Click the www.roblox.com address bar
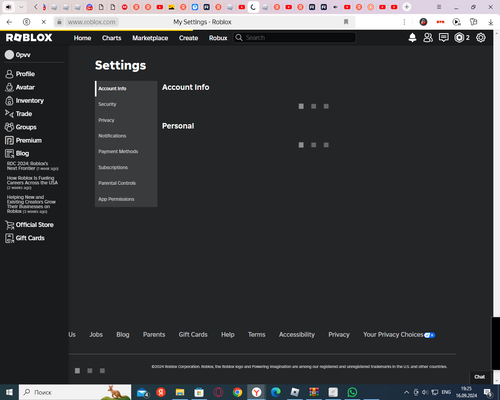 pos(91,22)
